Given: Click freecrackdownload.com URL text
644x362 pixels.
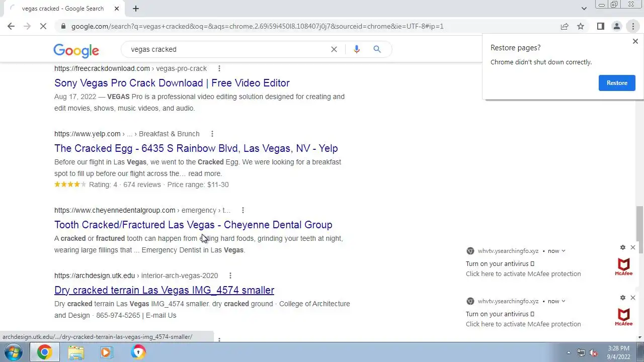Looking at the screenshot, I should pos(102,68).
